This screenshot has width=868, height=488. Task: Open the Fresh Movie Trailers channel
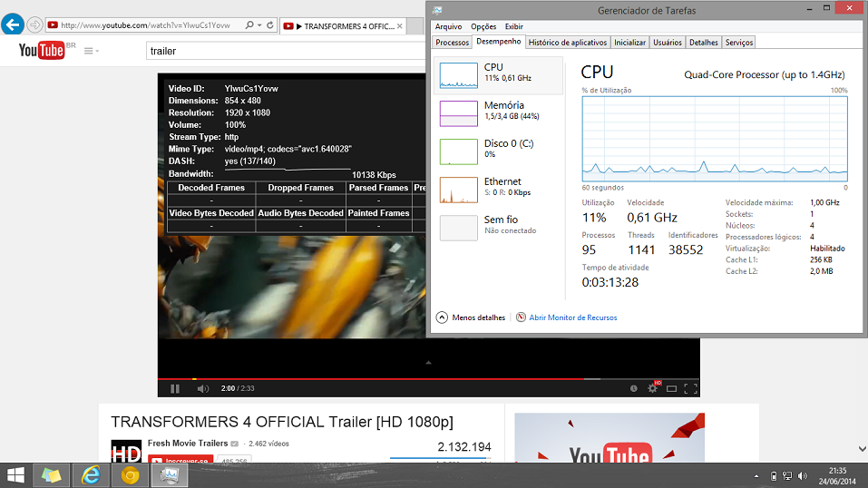pyautogui.click(x=188, y=444)
